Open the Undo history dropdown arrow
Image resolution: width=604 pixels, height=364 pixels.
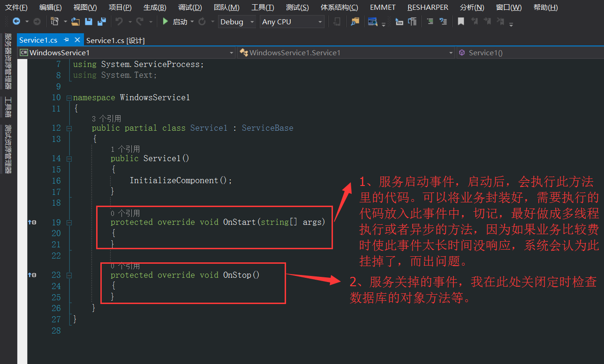tap(129, 22)
